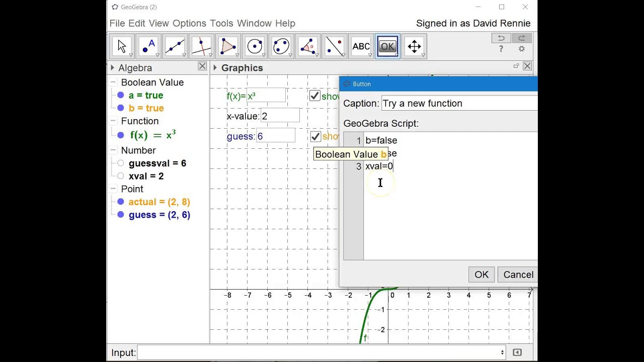The height and width of the screenshot is (362, 644).
Task: Open the Help menu
Action: [285, 23]
